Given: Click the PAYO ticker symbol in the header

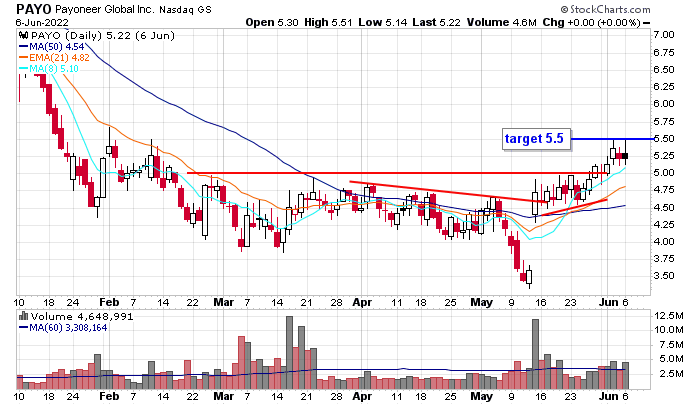Looking at the screenshot, I should 34,9.
